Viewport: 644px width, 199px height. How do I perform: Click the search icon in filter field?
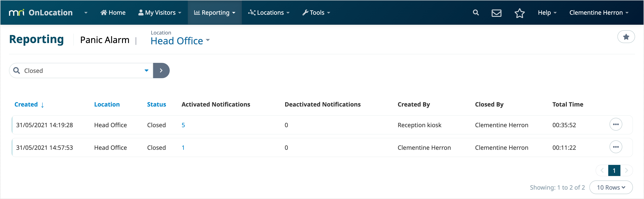point(17,71)
